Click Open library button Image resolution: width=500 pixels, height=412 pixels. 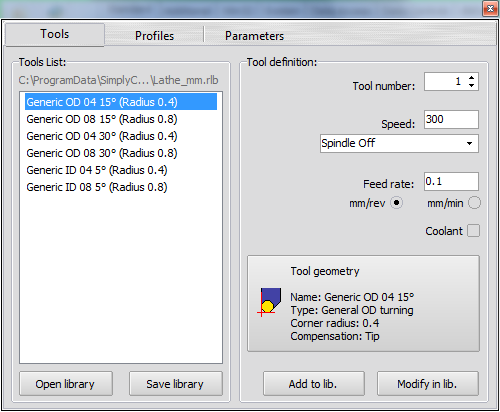66,384
